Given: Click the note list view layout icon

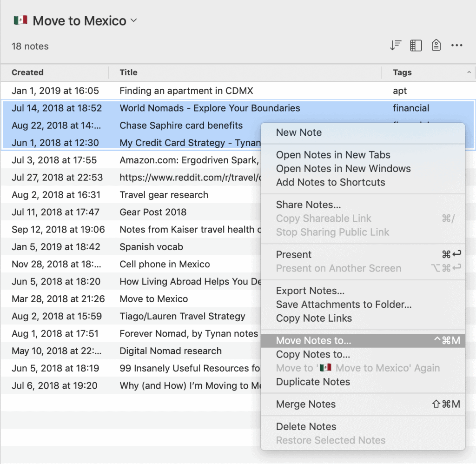Looking at the screenshot, I should click(416, 46).
